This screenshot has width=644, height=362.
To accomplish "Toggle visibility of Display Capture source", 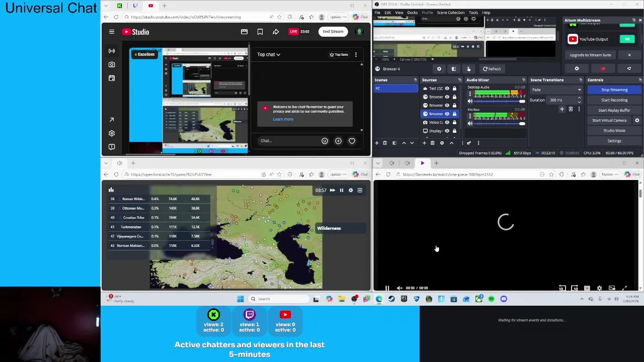I will click(447, 131).
